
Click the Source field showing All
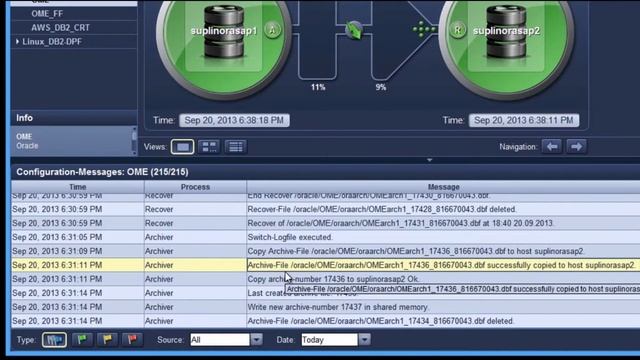point(220,340)
